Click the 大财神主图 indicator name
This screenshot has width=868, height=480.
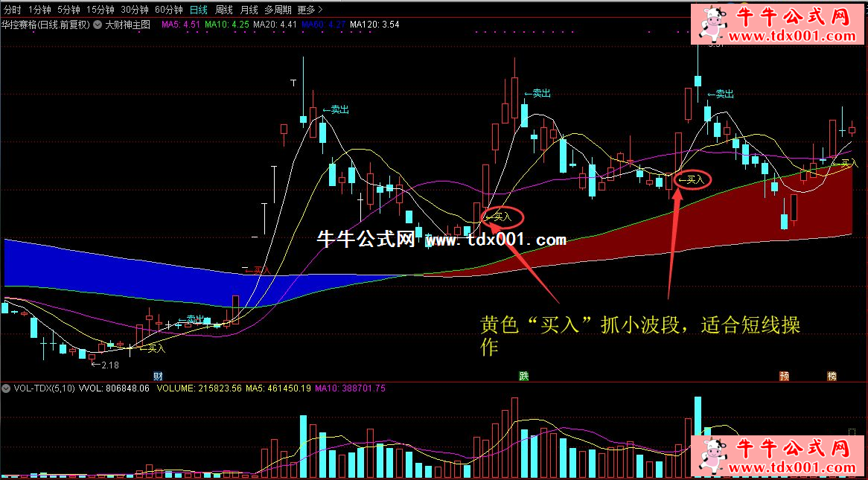point(128,25)
